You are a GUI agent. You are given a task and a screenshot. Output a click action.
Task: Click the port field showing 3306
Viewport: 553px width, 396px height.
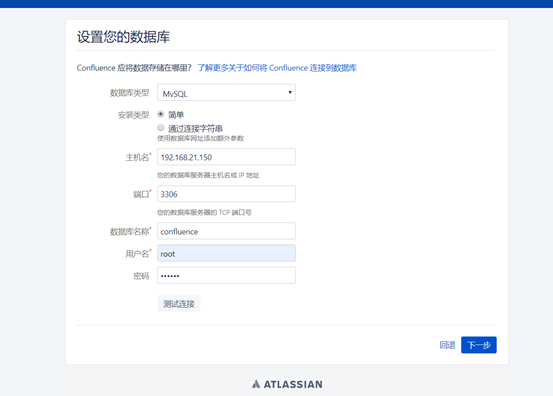[226, 194]
